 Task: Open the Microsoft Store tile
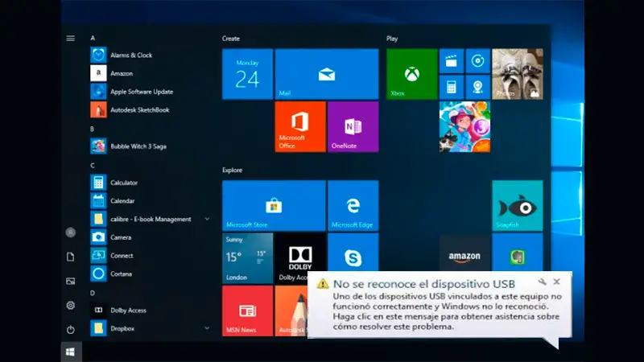point(274,206)
